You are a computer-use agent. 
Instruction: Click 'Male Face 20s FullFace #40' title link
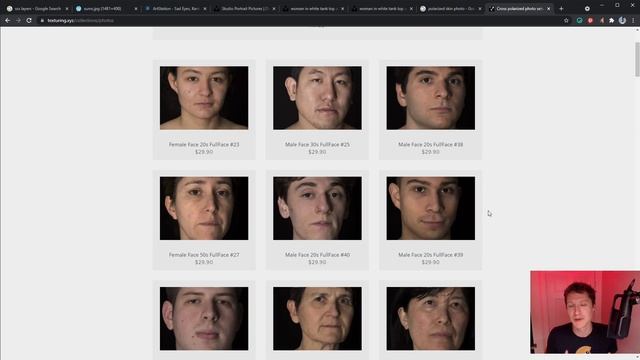click(317, 255)
